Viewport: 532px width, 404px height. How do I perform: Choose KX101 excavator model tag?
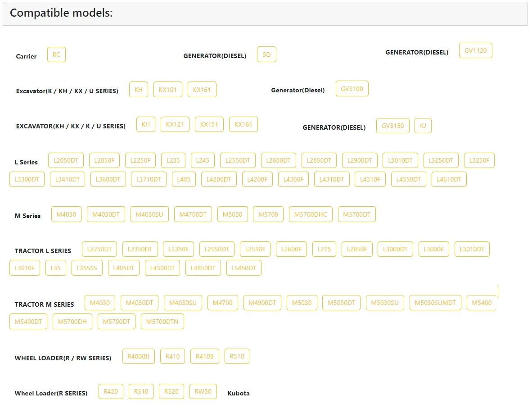[x=167, y=90]
